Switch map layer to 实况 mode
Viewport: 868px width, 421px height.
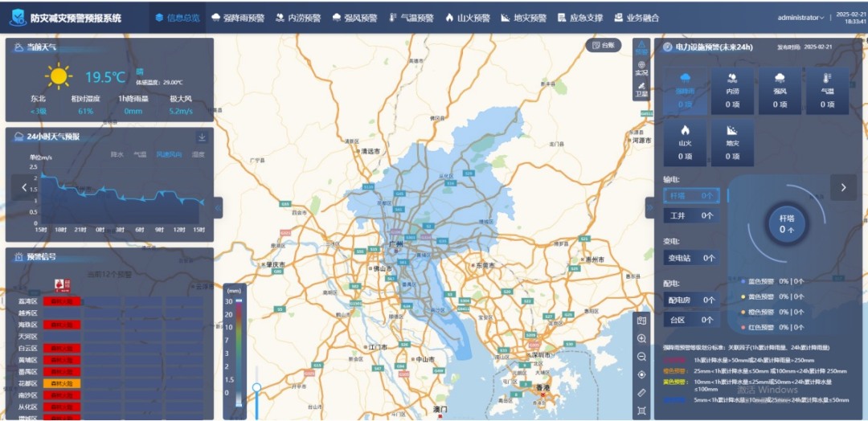pyautogui.click(x=641, y=68)
